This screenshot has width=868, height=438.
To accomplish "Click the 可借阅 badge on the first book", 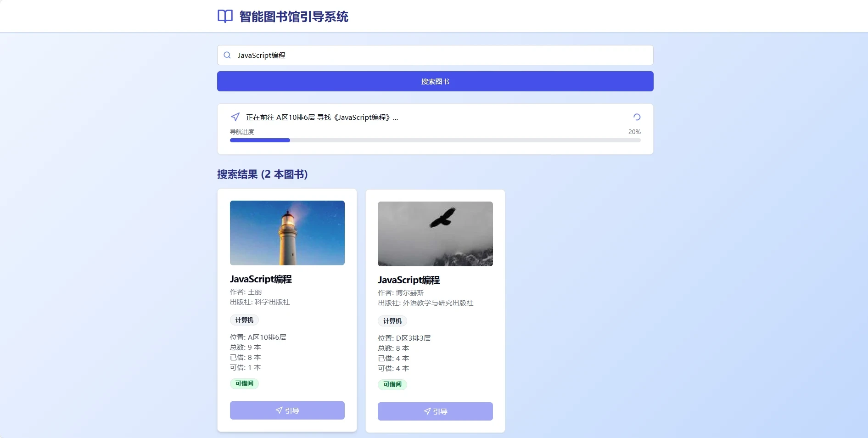I will [244, 383].
